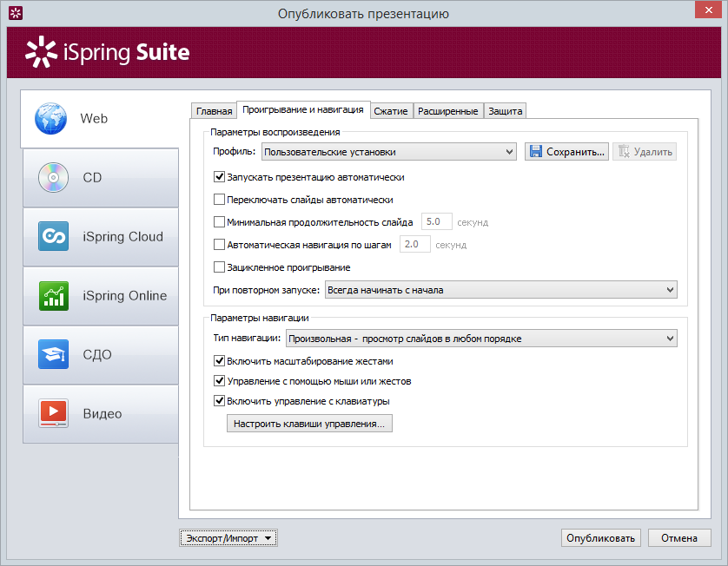Image resolution: width=728 pixels, height=566 pixels.
Task: Enable Автоматическая навигация по шагам
Action: point(219,245)
